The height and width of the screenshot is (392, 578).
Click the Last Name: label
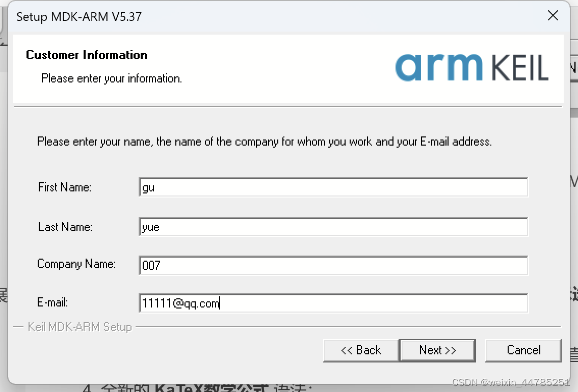pyautogui.click(x=65, y=227)
